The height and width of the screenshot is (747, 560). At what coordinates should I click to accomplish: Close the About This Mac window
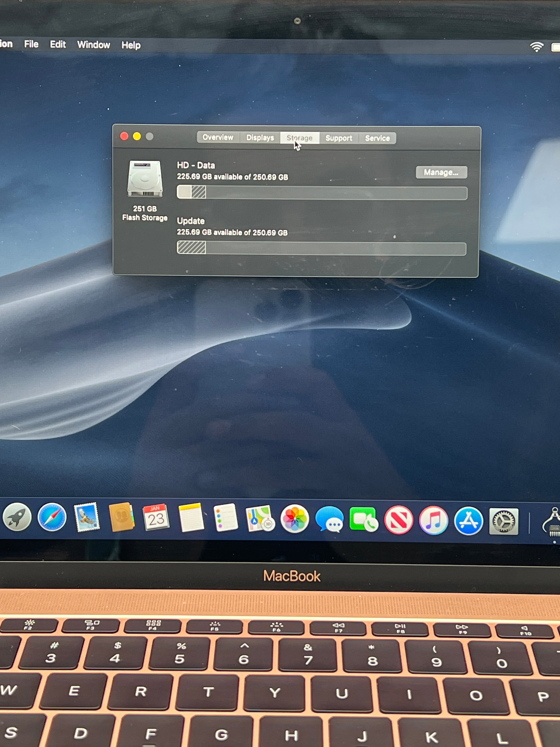124,136
